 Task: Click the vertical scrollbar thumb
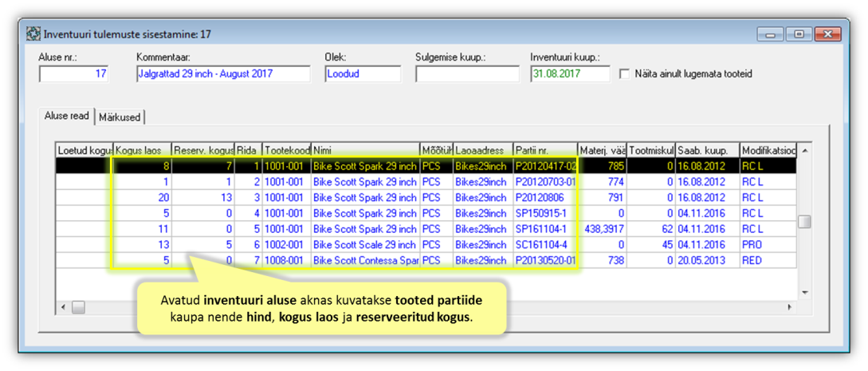(804, 222)
